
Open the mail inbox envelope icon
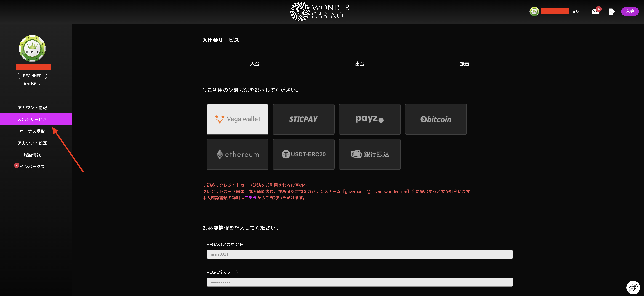(595, 12)
